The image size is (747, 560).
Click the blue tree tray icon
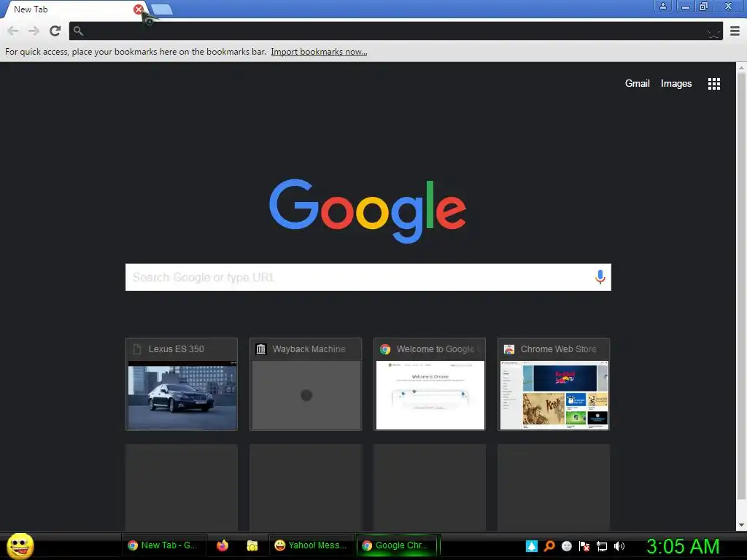pos(532,546)
